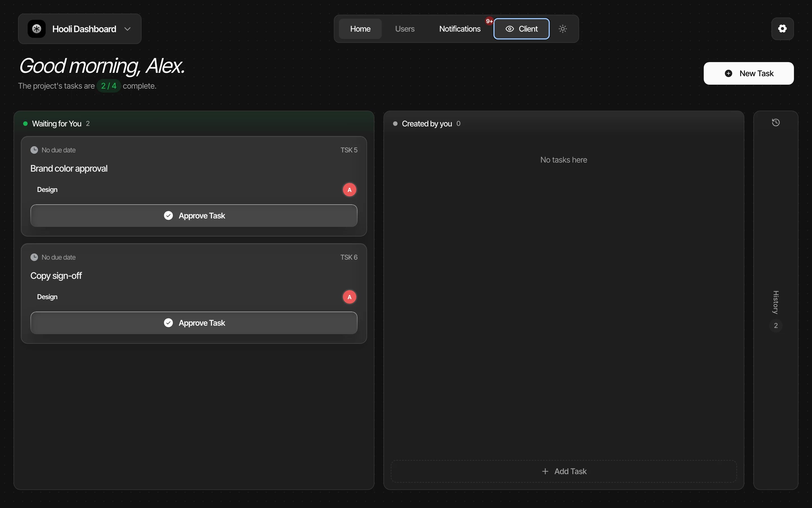Click the 9+ notifications badge
This screenshot has height=508, width=812.
[489, 21]
